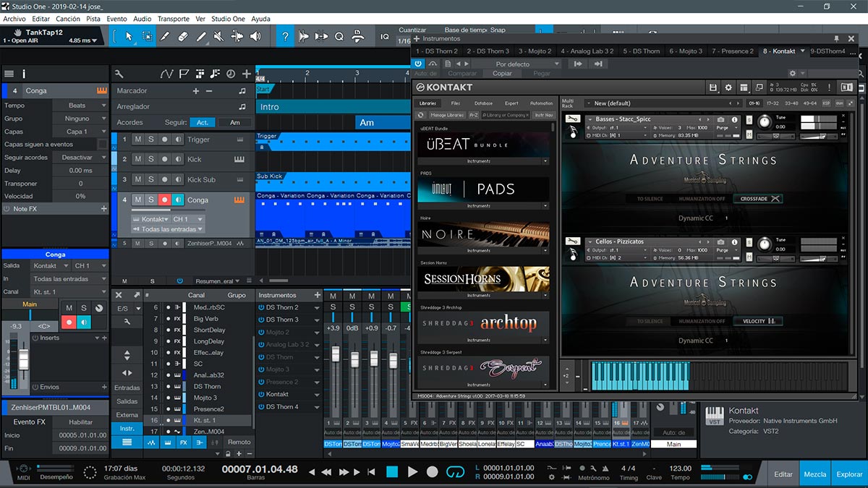868x488 pixels.
Task: Click the 'Editar' button
Action: 783,474
